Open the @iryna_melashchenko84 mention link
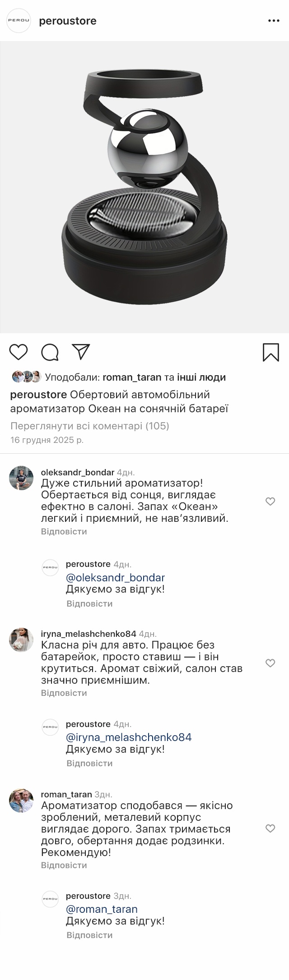Image resolution: width=289 pixels, height=980 pixels. pyautogui.click(x=129, y=737)
